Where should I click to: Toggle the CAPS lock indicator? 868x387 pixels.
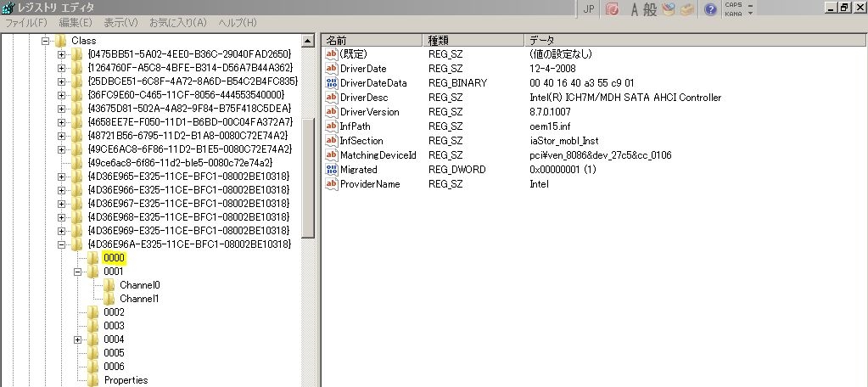733,5
